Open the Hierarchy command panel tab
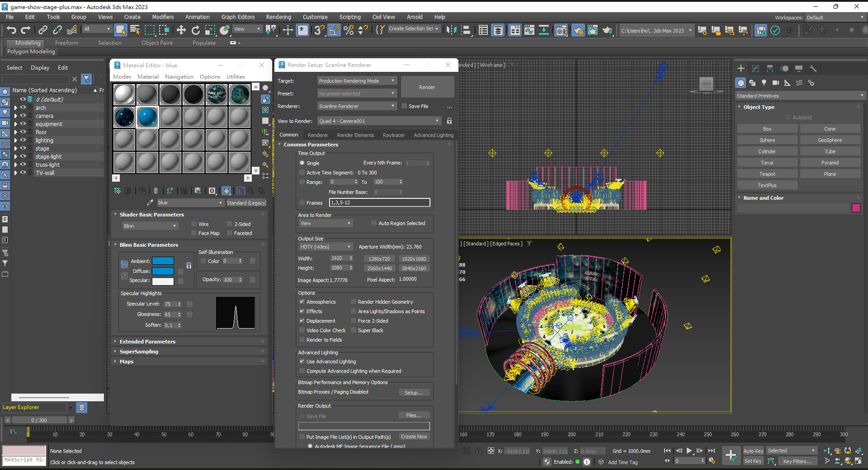The height and width of the screenshot is (470, 868). coord(769,69)
